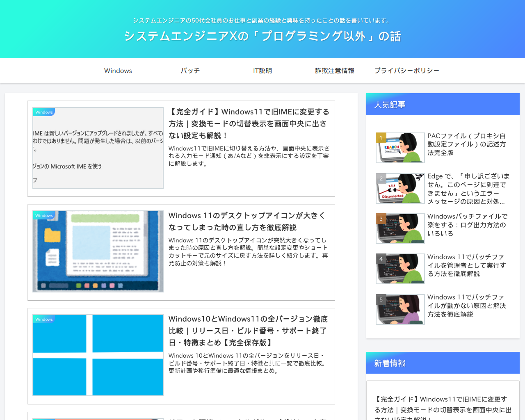Click the Windows logo article thumbnail
The image size is (525, 420).
98,355
